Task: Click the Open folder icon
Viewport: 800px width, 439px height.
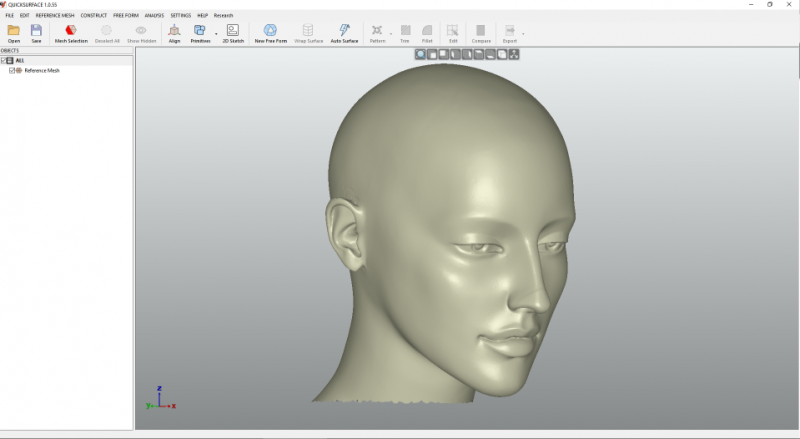Action: point(14,32)
